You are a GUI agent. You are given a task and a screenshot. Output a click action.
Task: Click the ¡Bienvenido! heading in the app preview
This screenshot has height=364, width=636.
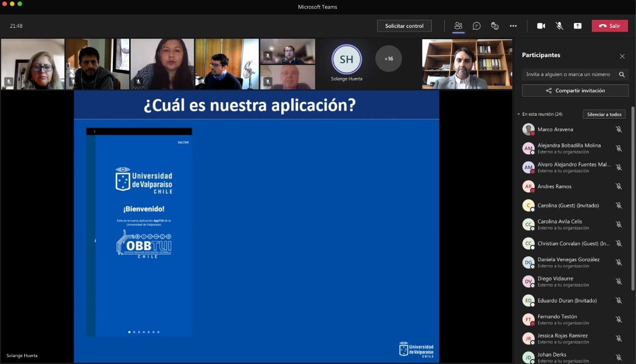144,209
